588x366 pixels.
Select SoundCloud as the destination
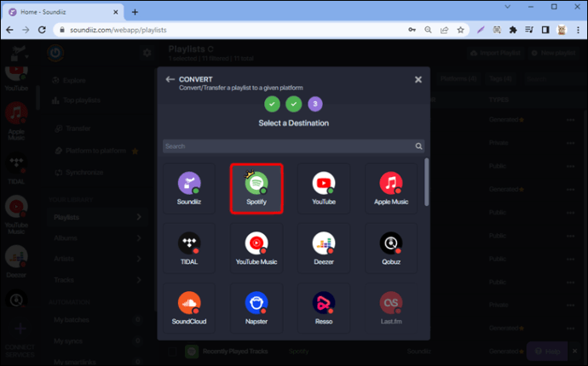click(189, 308)
